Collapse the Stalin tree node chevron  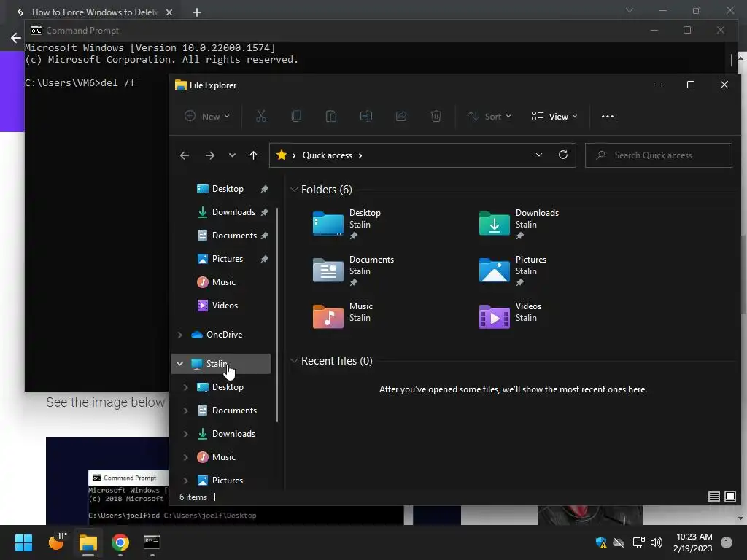(x=179, y=364)
